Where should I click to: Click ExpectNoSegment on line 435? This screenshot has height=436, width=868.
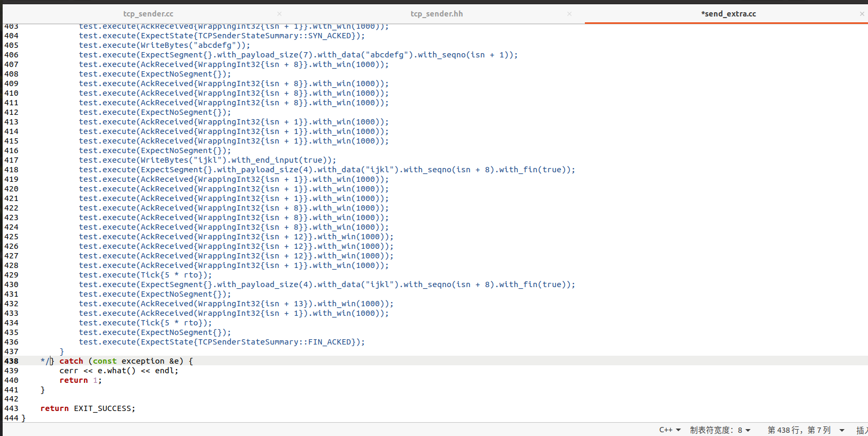click(155, 332)
